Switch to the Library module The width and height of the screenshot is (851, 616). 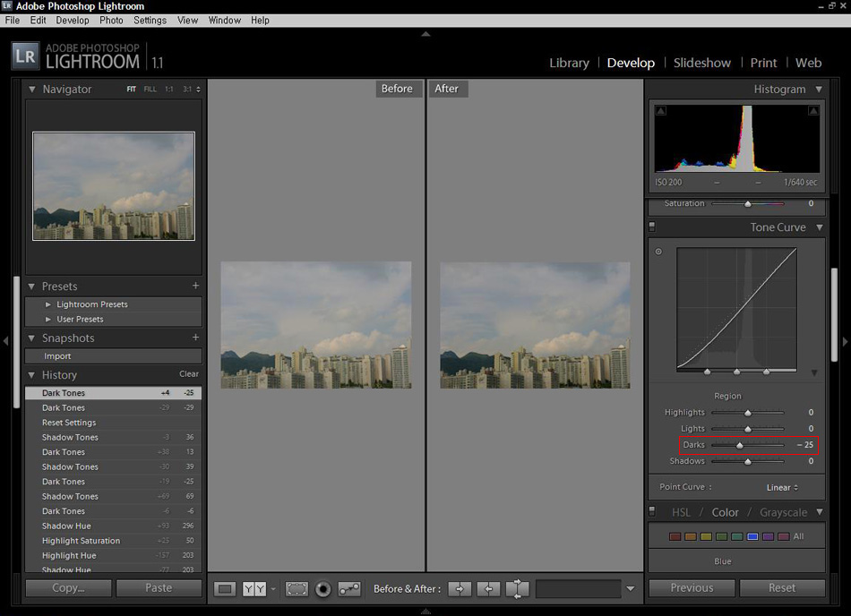tap(569, 63)
